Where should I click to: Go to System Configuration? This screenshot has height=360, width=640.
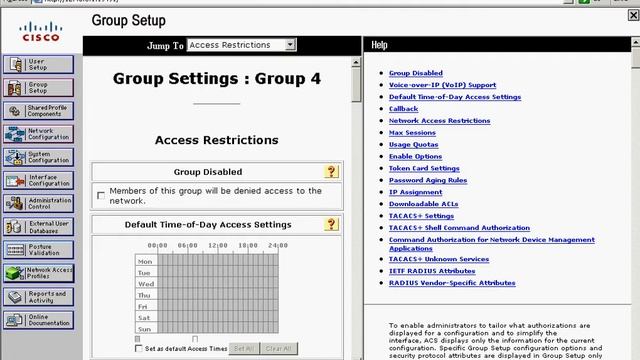tap(38, 157)
